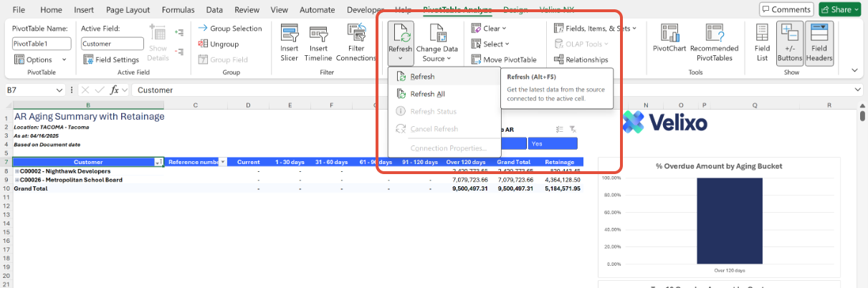868x288 pixels.
Task: Choose Refresh All in the menu
Action: 444,94
